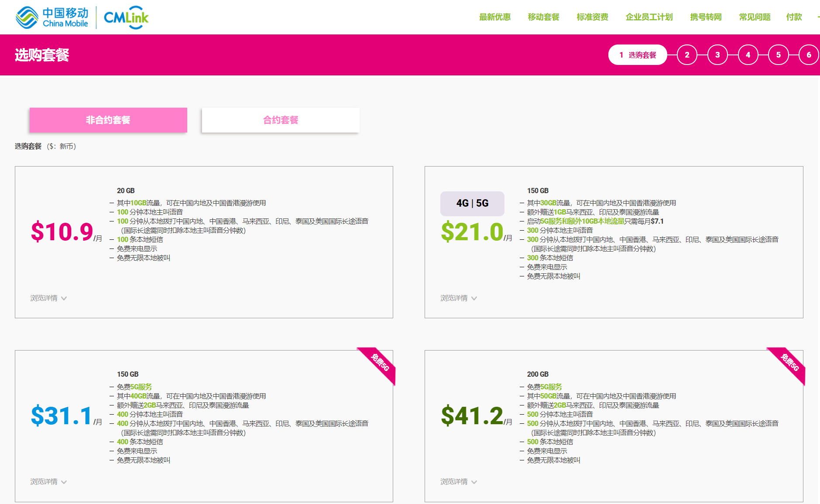Click the 20 GB plan heading
820x504 pixels.
[x=126, y=191]
